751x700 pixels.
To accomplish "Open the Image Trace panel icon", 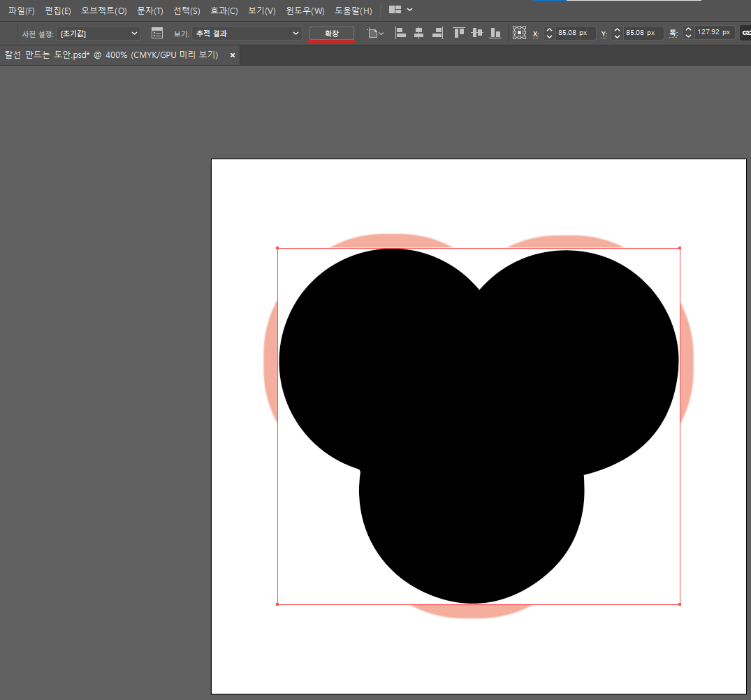I will click(x=157, y=33).
